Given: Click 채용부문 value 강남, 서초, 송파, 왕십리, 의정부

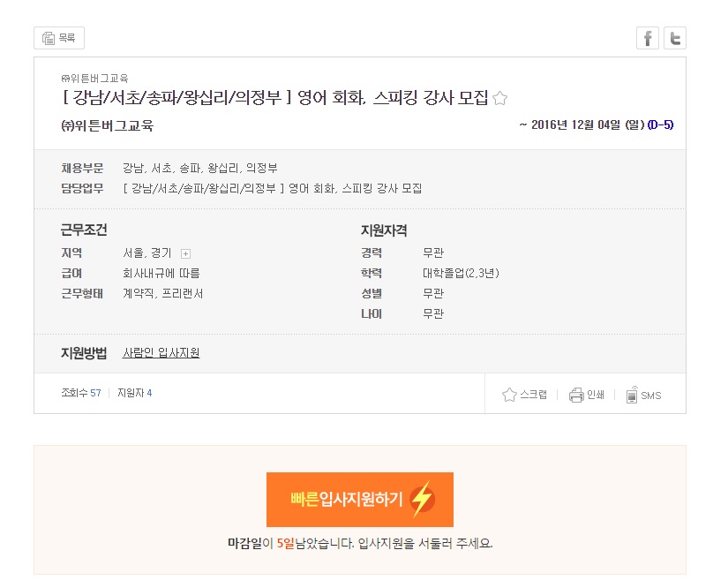Looking at the screenshot, I should pyautogui.click(x=200, y=169).
